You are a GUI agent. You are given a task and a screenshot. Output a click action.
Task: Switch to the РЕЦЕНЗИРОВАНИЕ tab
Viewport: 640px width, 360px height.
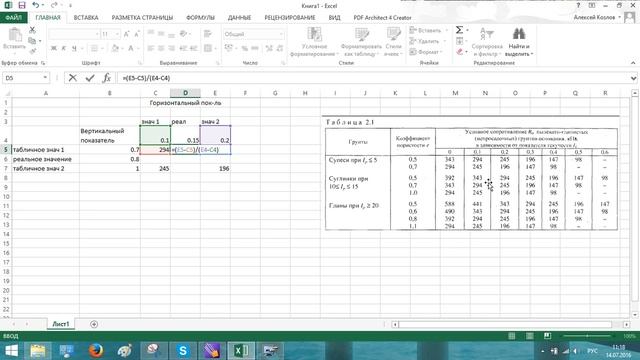[x=290, y=18]
